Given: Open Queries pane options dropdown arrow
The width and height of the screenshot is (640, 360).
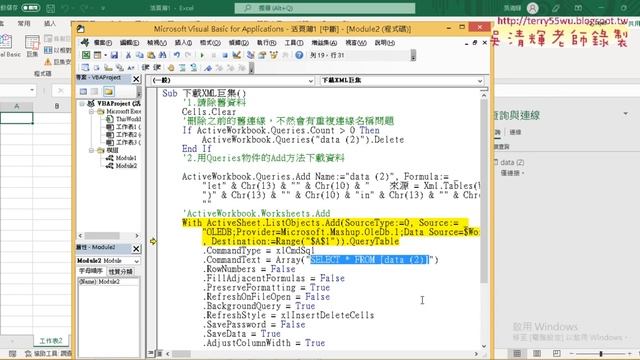Looking at the screenshot, I should [x=626, y=114].
